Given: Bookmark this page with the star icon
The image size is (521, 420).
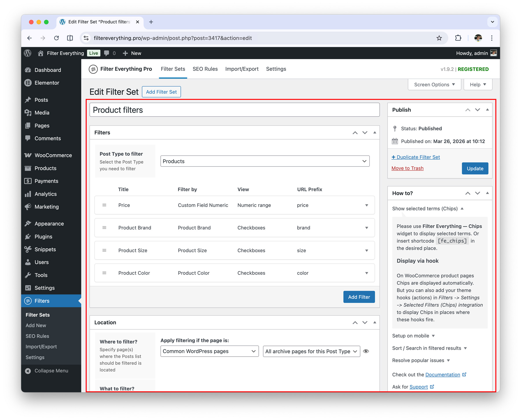Looking at the screenshot, I should pos(439,38).
